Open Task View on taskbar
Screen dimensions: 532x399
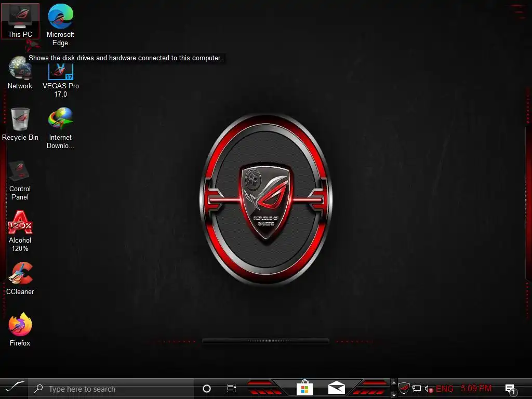[231, 389]
